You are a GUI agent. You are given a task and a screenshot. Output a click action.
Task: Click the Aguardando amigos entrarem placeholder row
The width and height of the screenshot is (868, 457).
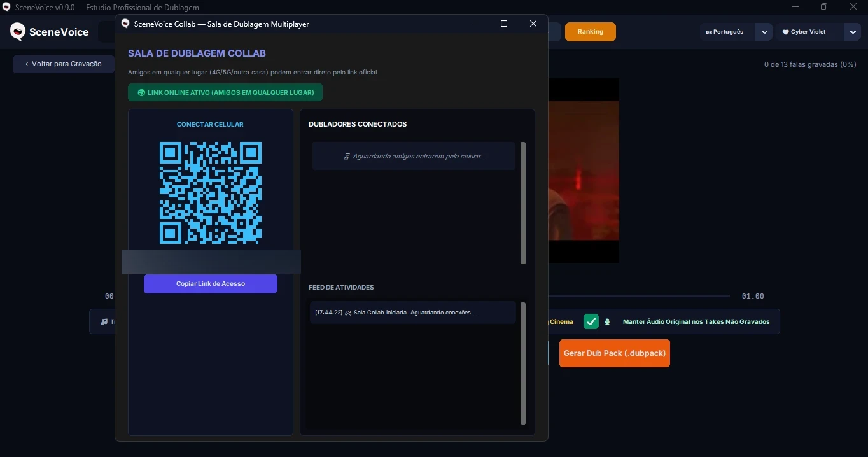[413, 156]
